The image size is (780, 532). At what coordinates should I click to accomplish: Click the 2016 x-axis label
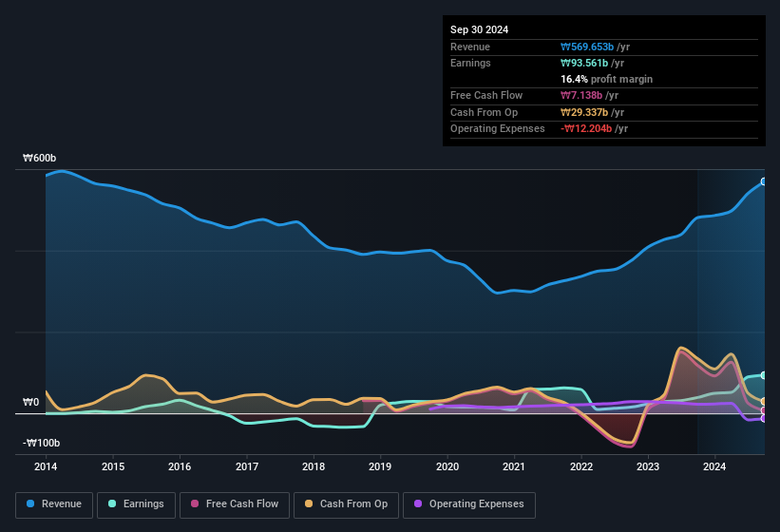click(x=180, y=466)
